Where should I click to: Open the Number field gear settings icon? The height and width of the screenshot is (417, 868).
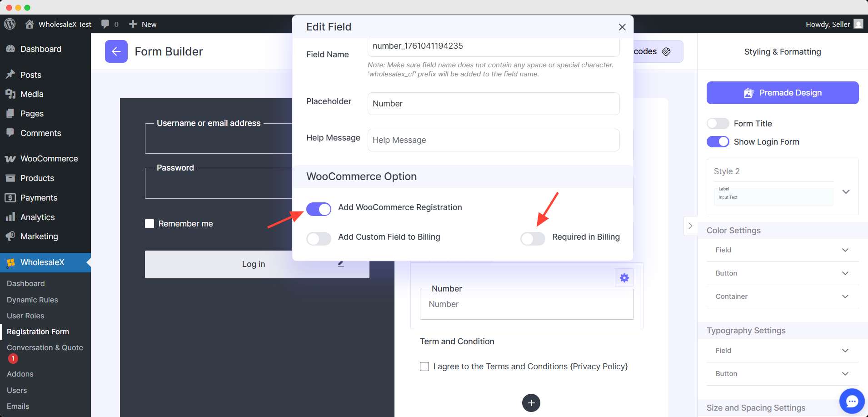(624, 277)
